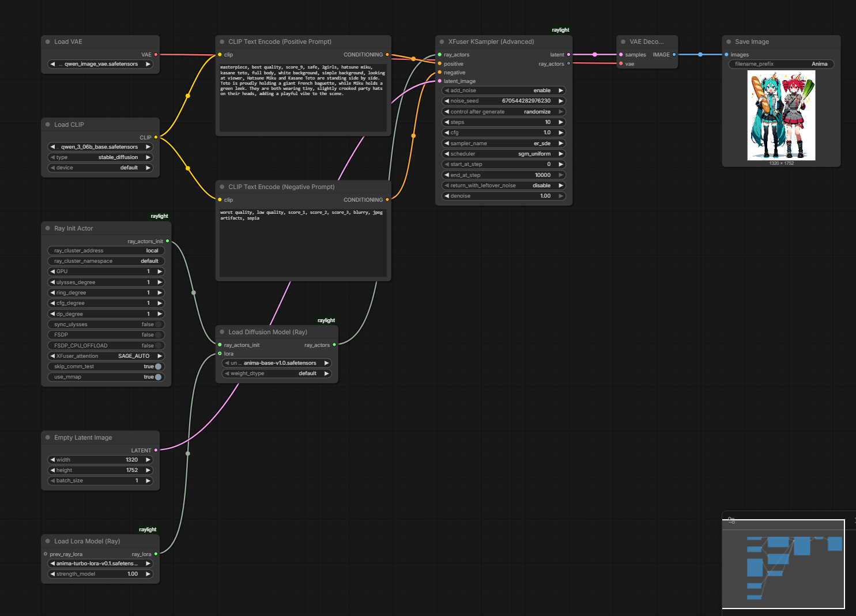Collapse the Save Image node via its title dot
The height and width of the screenshot is (616, 856).
729,41
